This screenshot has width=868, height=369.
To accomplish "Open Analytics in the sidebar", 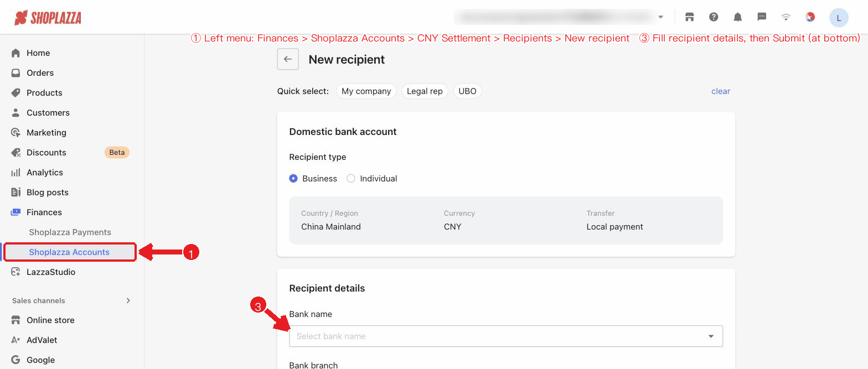I will pos(45,173).
